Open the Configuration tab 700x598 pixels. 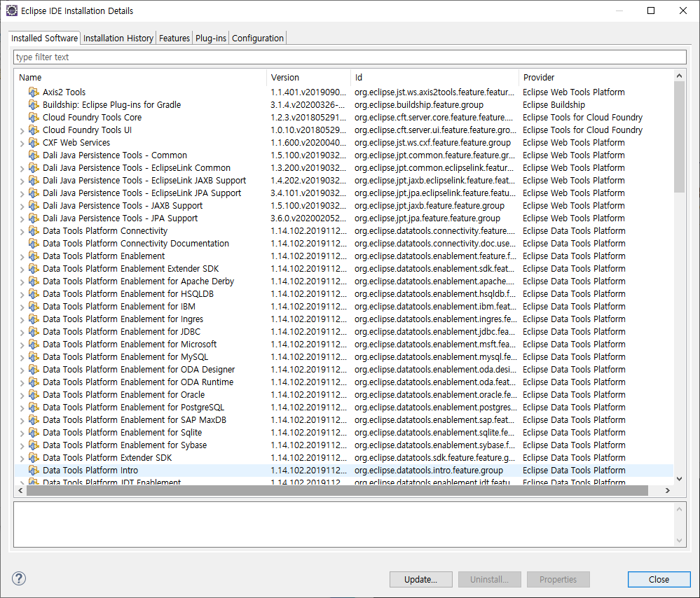pyautogui.click(x=258, y=39)
